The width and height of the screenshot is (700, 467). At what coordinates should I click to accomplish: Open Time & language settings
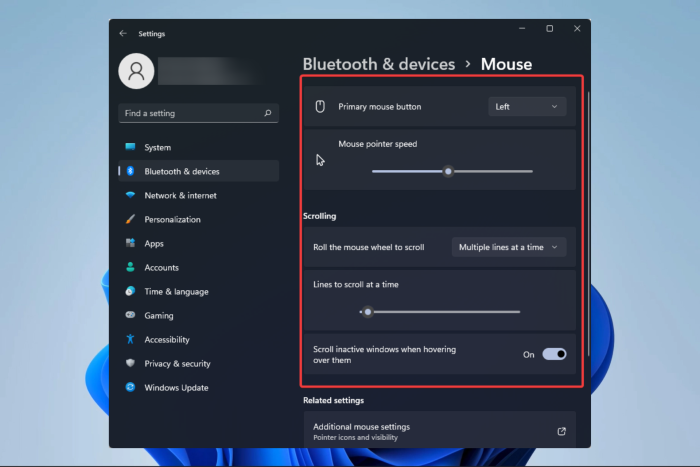[x=199, y=292]
